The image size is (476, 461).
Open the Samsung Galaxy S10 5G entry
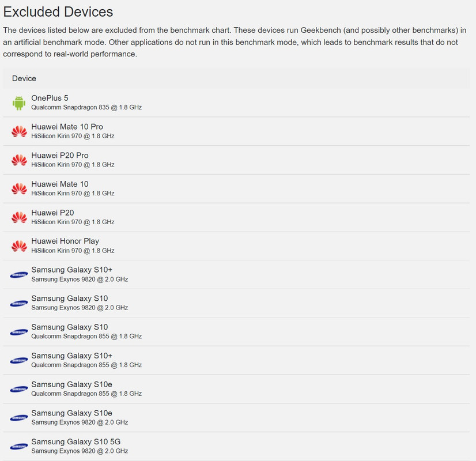tap(76, 441)
